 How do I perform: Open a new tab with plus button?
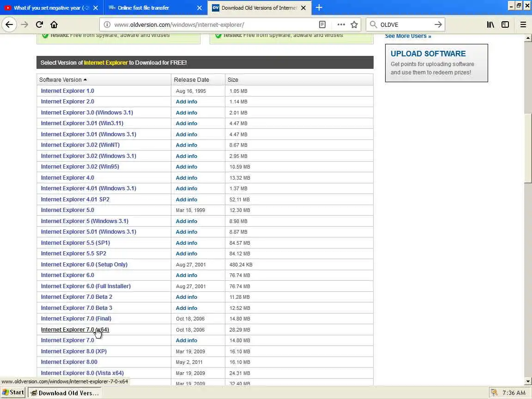[x=319, y=7]
